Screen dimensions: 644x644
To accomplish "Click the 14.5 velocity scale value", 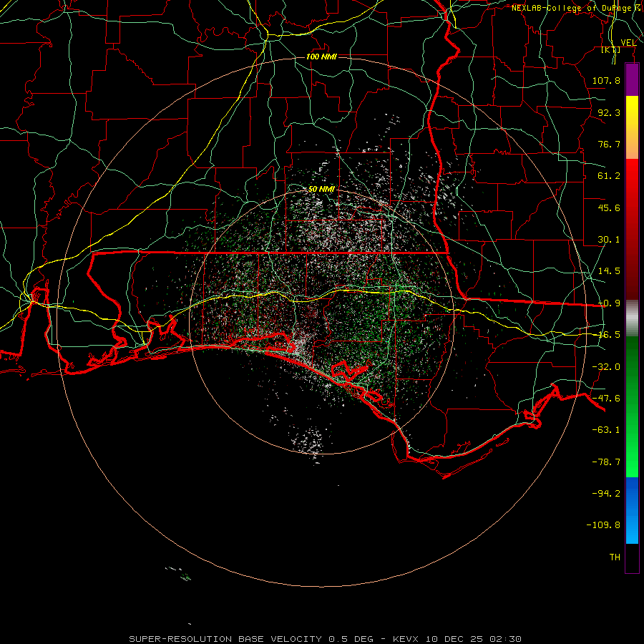I will point(609,271).
